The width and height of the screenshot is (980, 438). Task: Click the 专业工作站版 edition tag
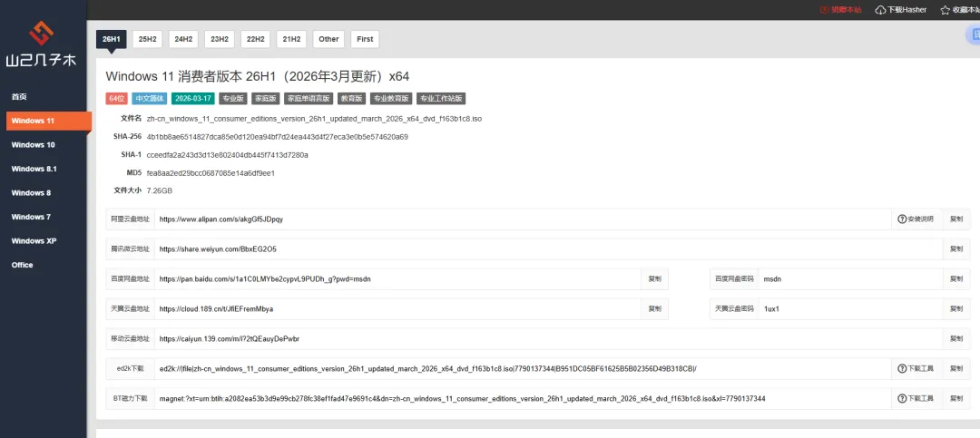[441, 99]
